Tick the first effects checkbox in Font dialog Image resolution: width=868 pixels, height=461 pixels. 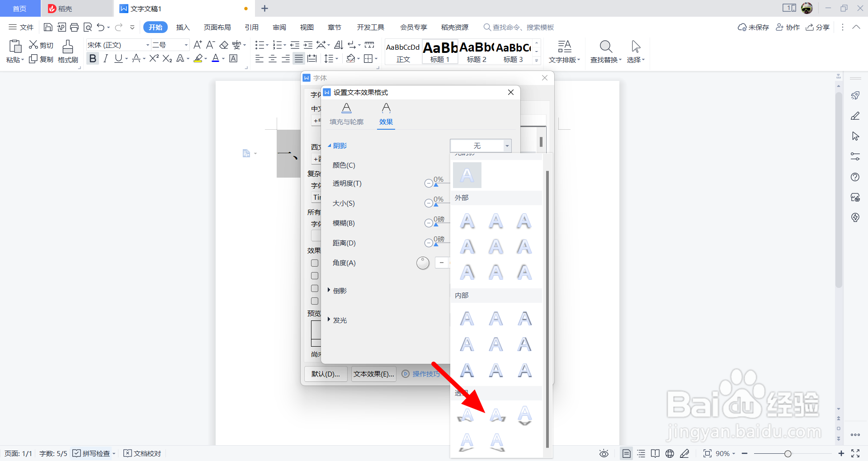point(315,263)
